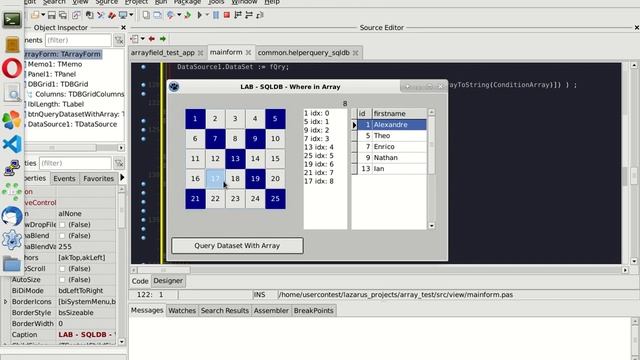Select DBGrid1: TDBGrid in component tree
Viewport: 640px width, 360px height.
[58, 84]
